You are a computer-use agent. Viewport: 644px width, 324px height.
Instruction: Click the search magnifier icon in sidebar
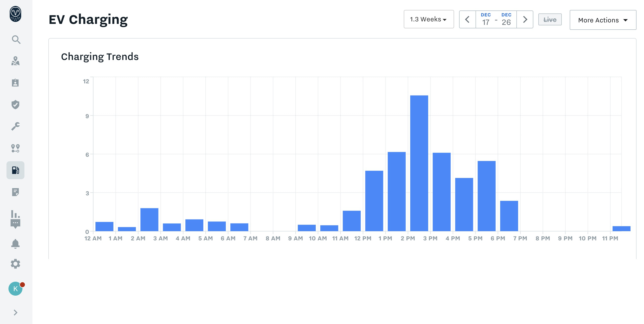click(x=16, y=39)
